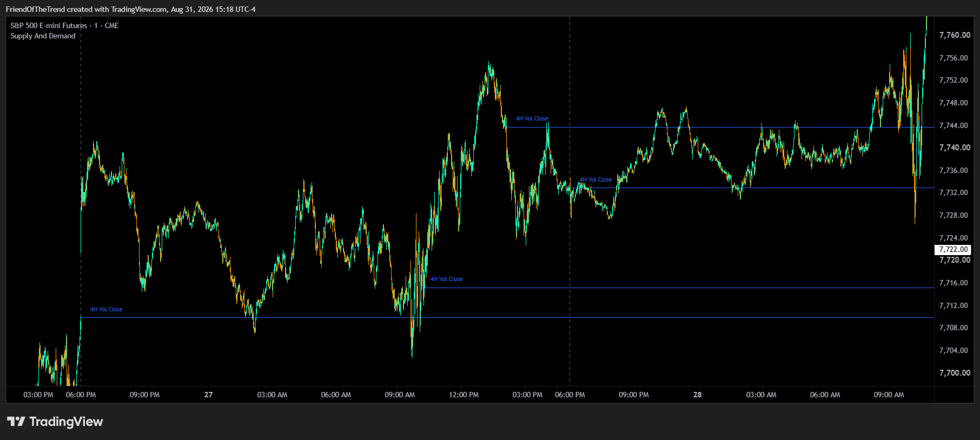Click the highlighted 7,722.00 current price label
Screen dimensions: 980x440
(x=953, y=250)
